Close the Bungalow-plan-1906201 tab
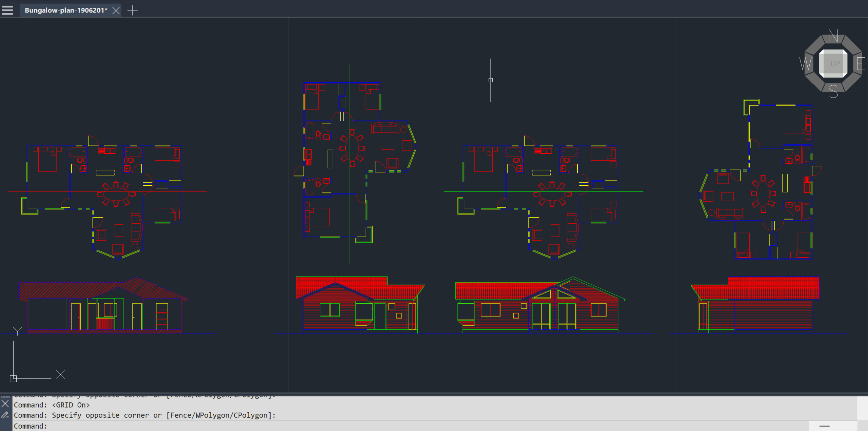 coord(116,11)
